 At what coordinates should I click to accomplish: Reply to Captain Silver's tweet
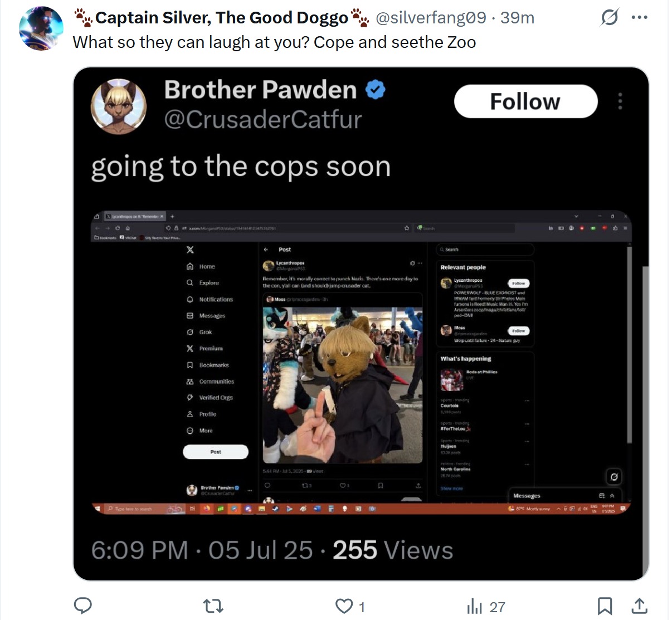[x=83, y=606]
